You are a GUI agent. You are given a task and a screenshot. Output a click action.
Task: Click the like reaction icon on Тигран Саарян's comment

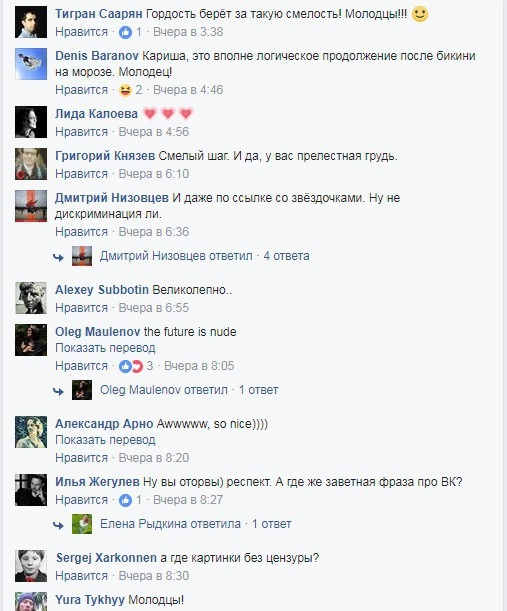(125, 32)
